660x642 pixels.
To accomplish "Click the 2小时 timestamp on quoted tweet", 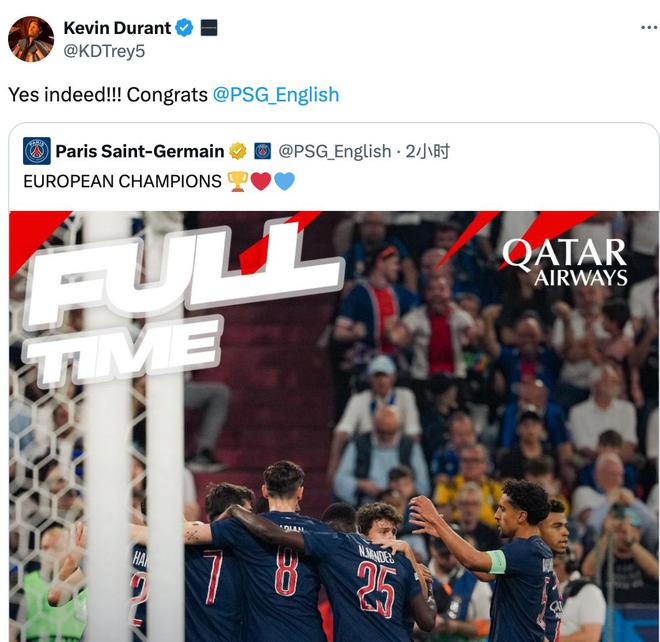I will 427,151.
